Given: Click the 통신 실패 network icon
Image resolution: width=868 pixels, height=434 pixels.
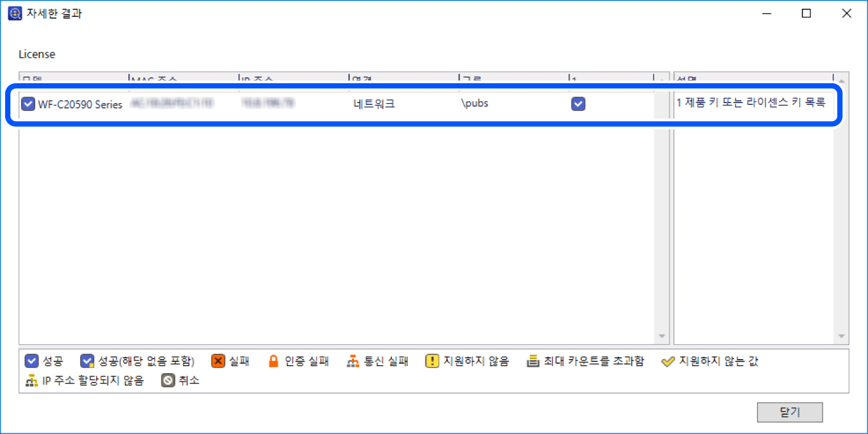Looking at the screenshot, I should [x=353, y=361].
